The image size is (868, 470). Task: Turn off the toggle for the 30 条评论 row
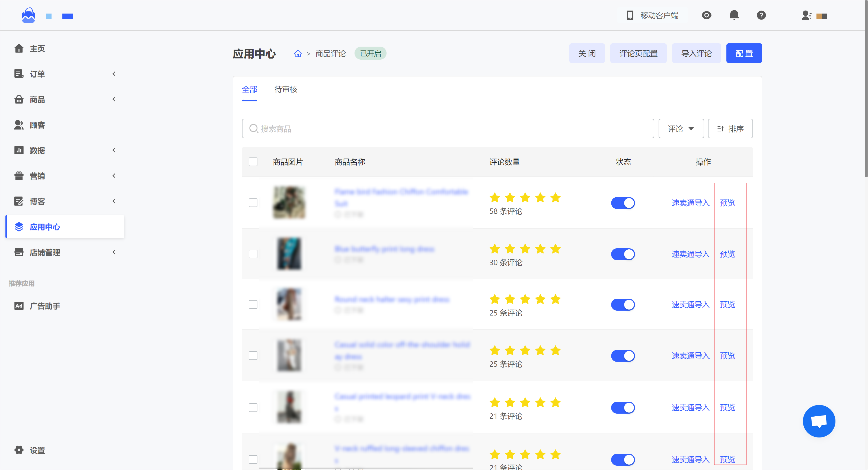pyautogui.click(x=623, y=254)
